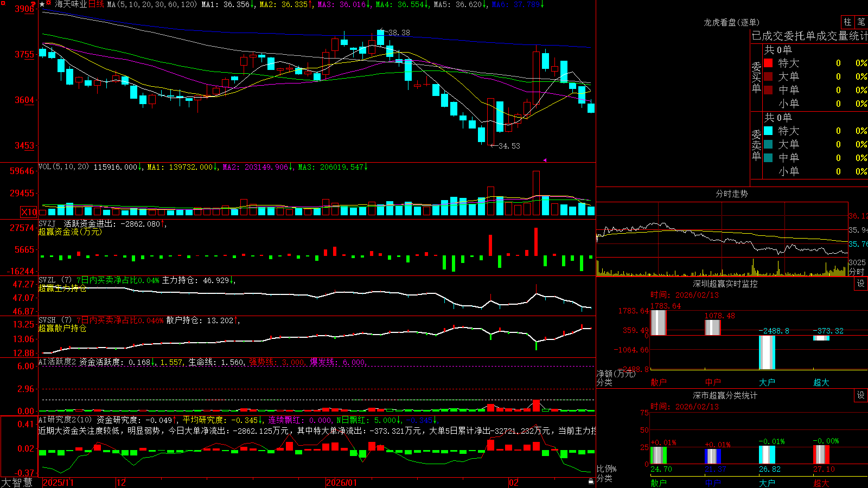
Task: Open 设 settings for 深市超赢分类统计
Action: pos(861,395)
